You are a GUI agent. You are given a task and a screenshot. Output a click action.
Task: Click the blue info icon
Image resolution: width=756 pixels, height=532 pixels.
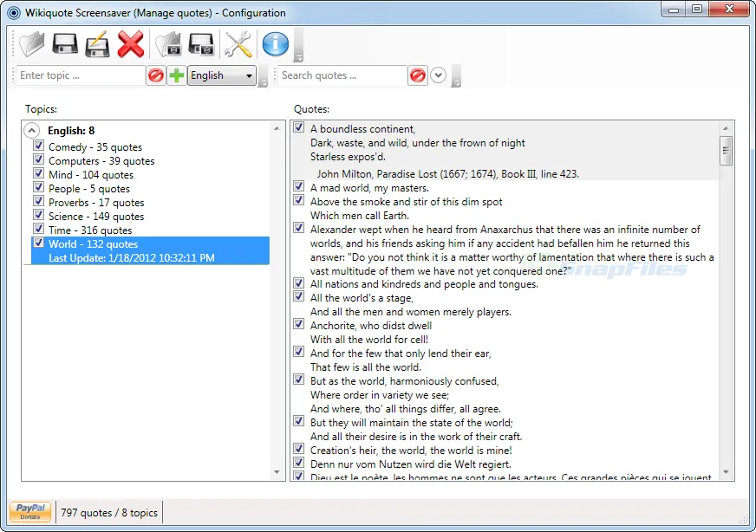point(276,44)
